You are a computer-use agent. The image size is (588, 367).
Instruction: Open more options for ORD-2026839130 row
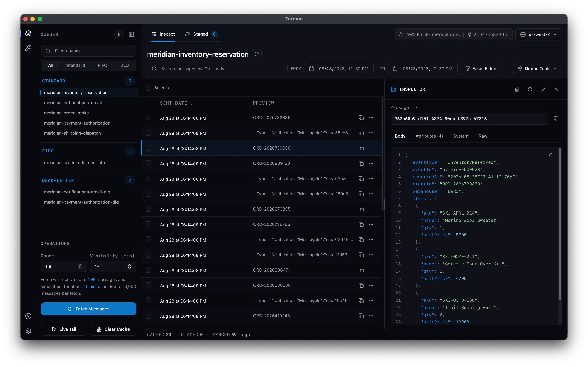371,163
